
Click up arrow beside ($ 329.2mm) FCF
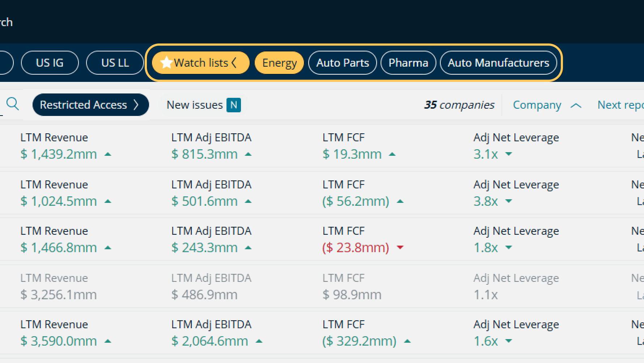point(407,341)
